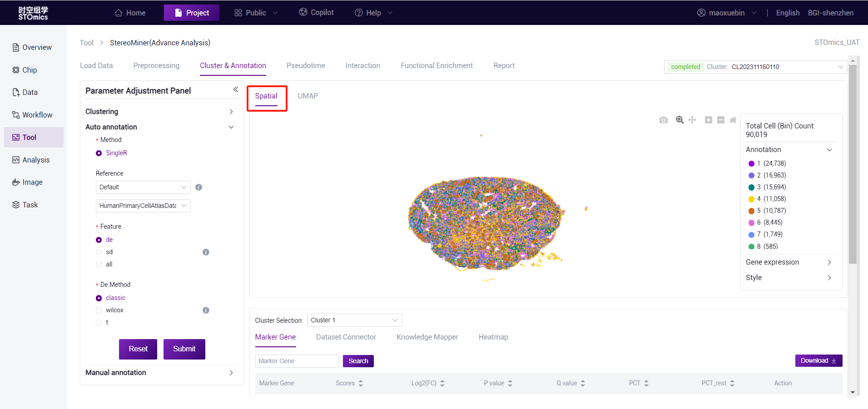Select the sd feature option

(x=99, y=252)
